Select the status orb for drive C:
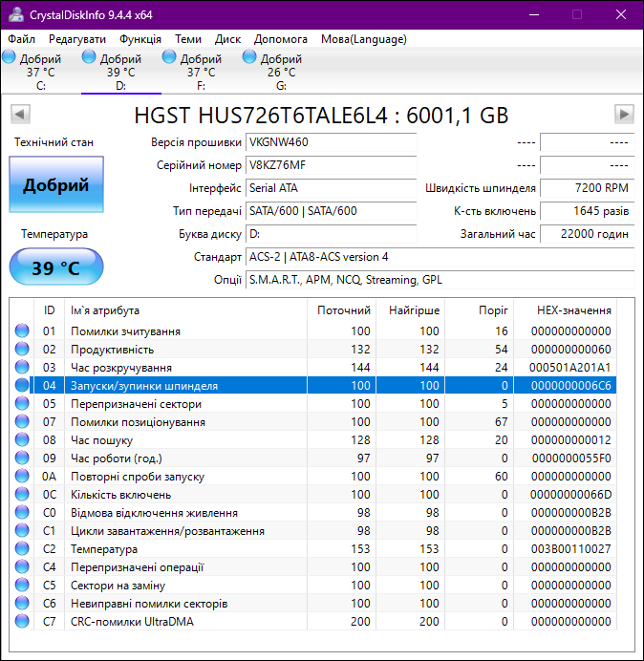644x661 pixels. 9,57
